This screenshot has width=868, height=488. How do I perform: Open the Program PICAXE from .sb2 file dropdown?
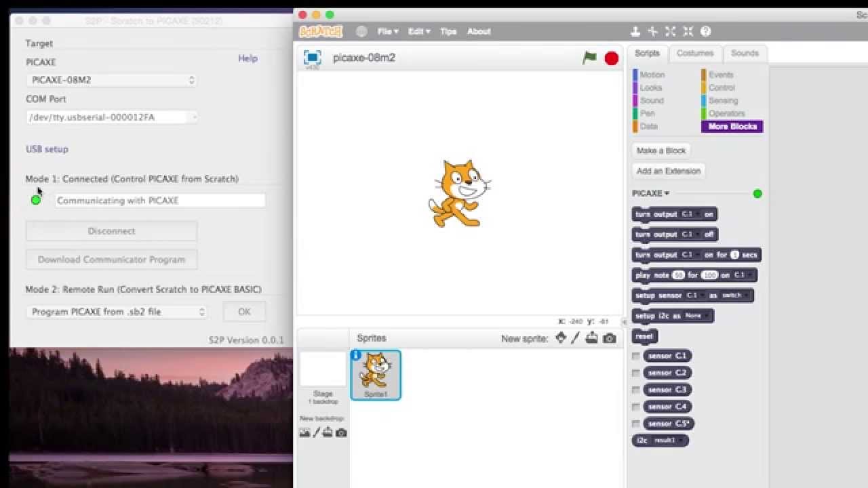click(x=117, y=312)
